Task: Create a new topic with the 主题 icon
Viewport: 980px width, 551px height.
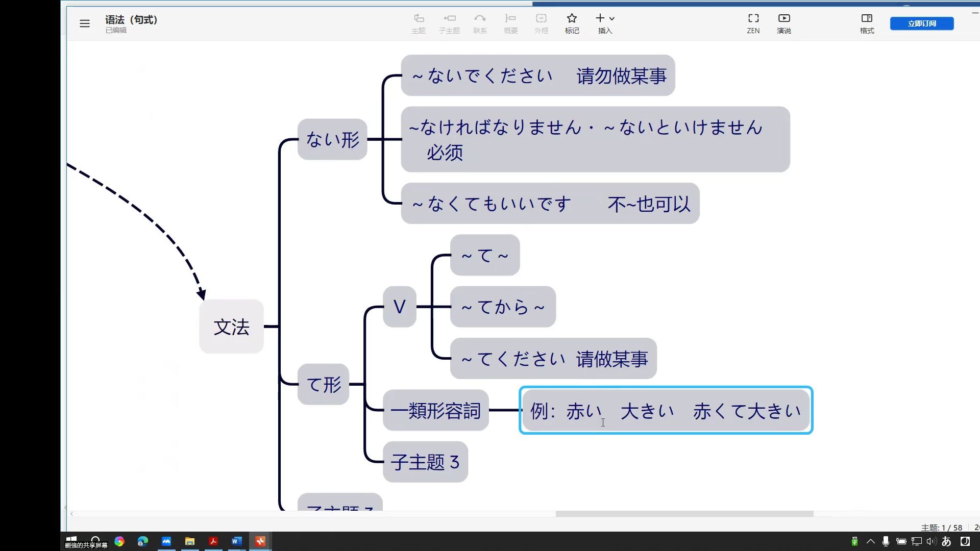Action: pyautogui.click(x=419, y=23)
